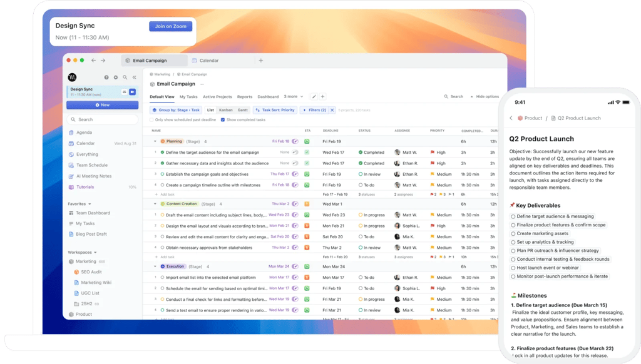The image size is (641, 364).
Task: Click the video camera icon on Design Sync card
Action: (x=133, y=92)
